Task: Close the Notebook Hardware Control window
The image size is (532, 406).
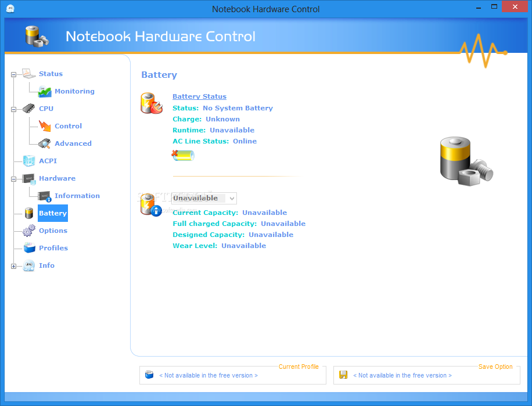Action: coord(515,7)
